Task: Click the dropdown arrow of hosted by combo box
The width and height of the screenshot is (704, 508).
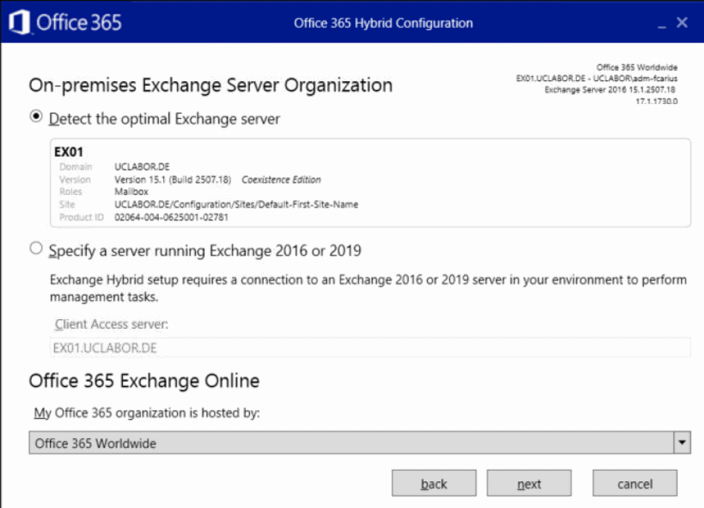Action: 682,443
